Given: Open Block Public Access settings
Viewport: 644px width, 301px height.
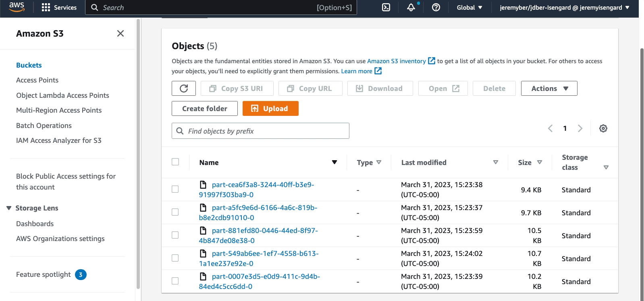Looking at the screenshot, I should click(x=66, y=181).
